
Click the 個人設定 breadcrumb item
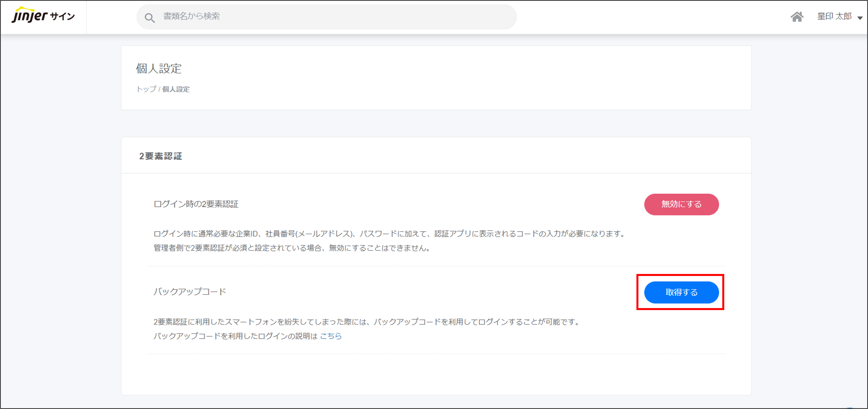pyautogui.click(x=176, y=89)
